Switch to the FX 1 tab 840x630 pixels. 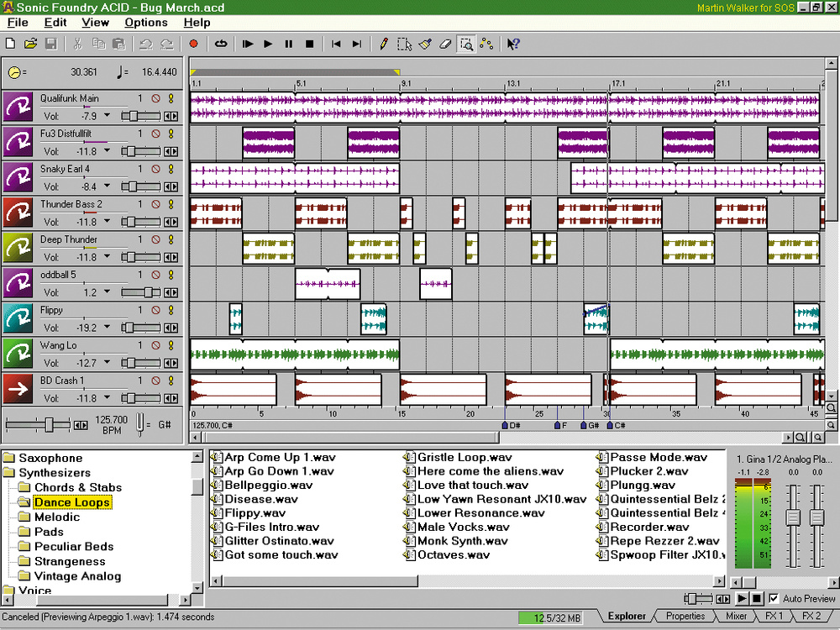click(774, 616)
